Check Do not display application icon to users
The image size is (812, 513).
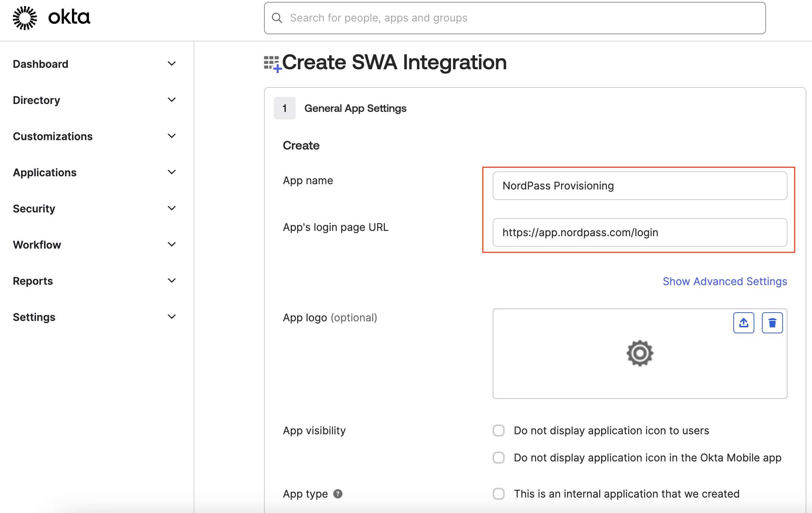(499, 431)
